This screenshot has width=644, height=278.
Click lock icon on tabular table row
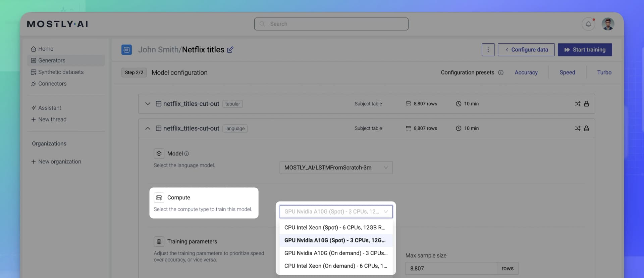click(586, 104)
